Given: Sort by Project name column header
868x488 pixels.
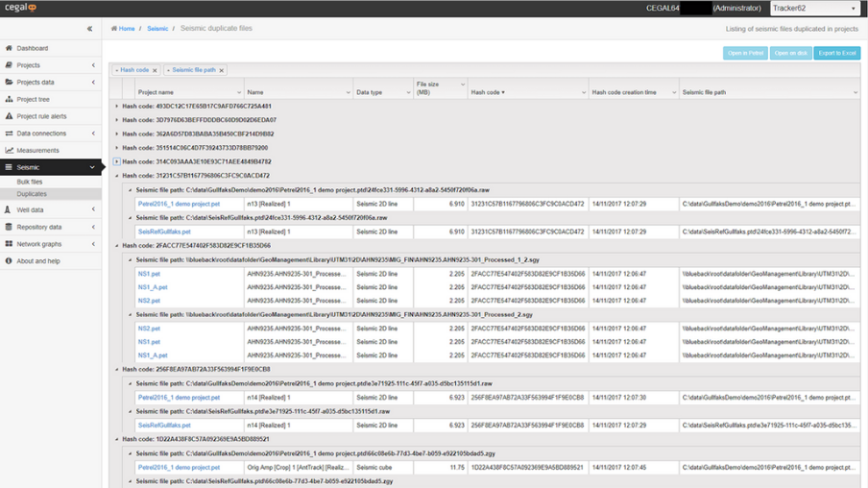Looking at the screenshot, I should tap(156, 92).
